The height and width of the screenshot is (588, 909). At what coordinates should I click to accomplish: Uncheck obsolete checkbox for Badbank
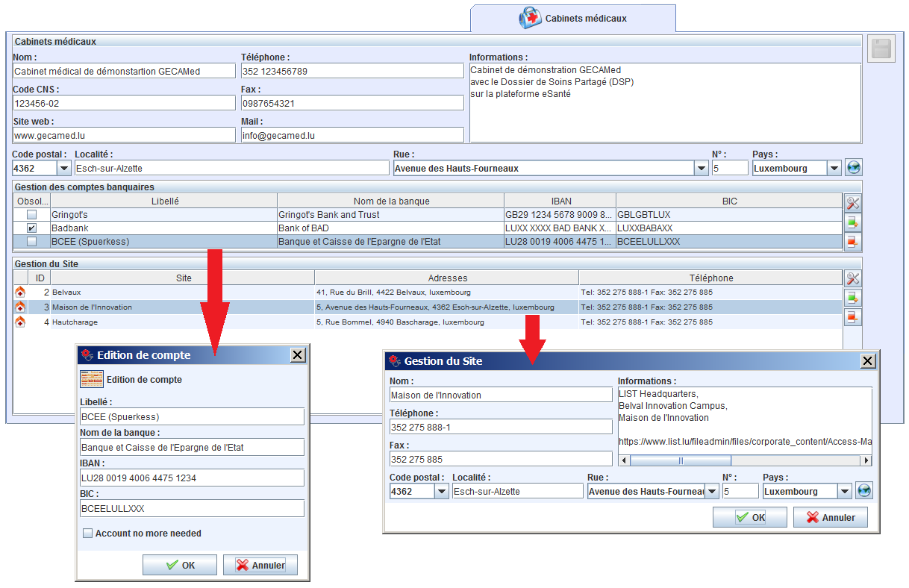pyautogui.click(x=31, y=228)
